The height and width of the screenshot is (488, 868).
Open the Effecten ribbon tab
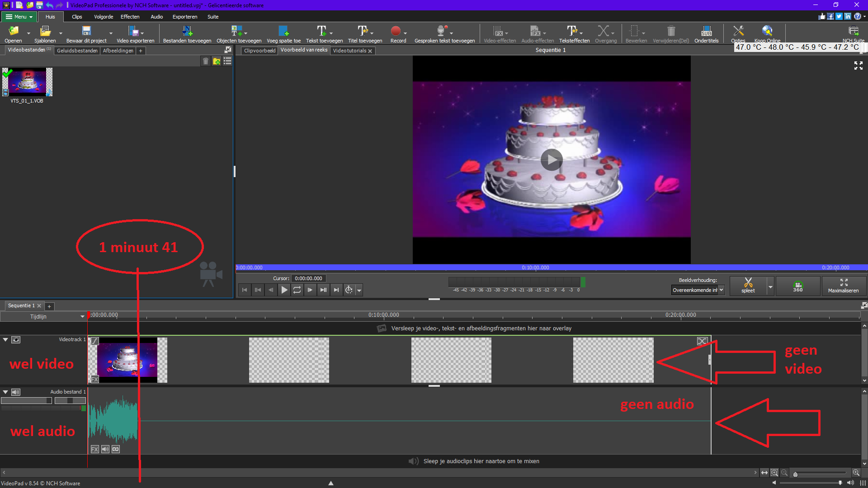tap(130, 17)
